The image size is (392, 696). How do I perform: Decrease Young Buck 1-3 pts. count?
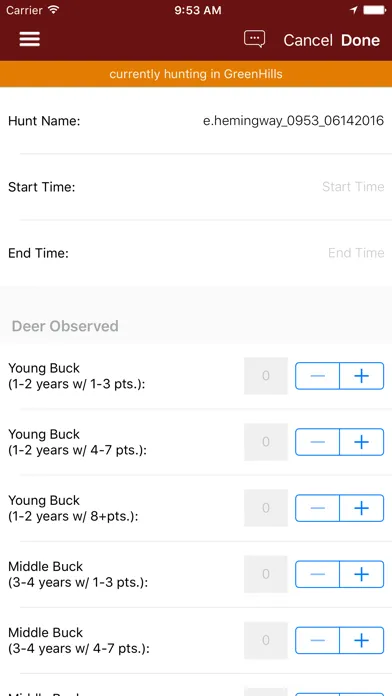click(x=317, y=376)
